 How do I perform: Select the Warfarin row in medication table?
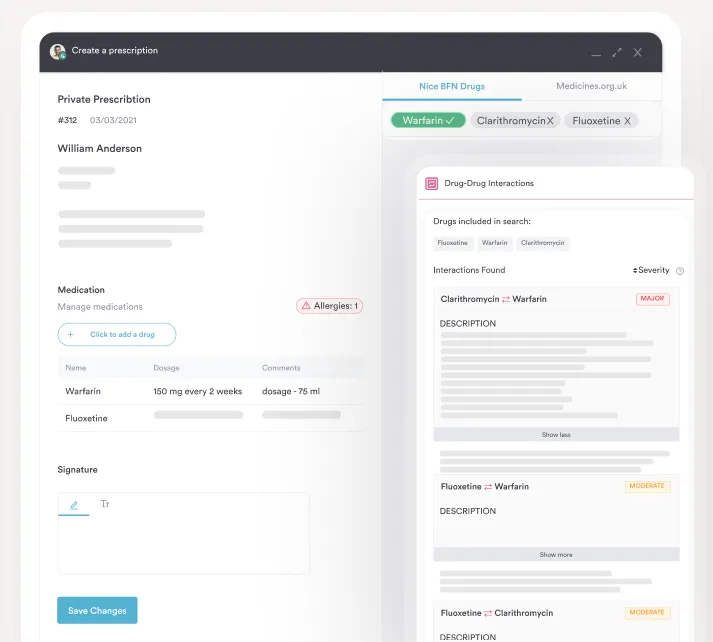(x=210, y=391)
